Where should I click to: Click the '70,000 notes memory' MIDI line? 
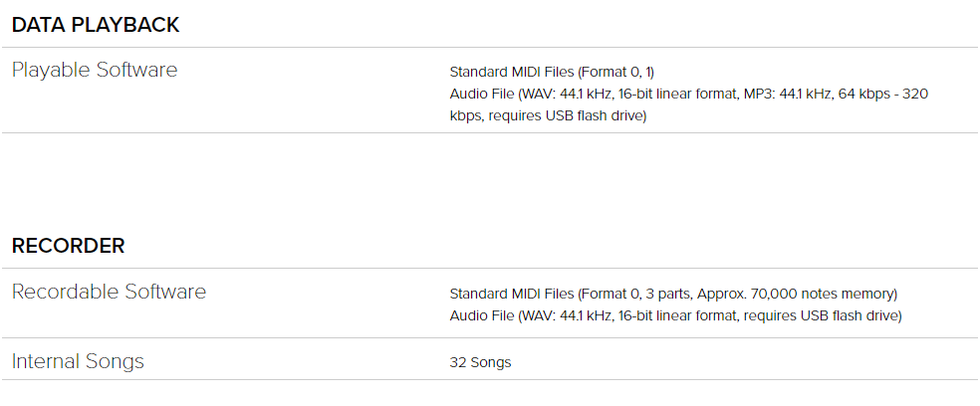673,294
